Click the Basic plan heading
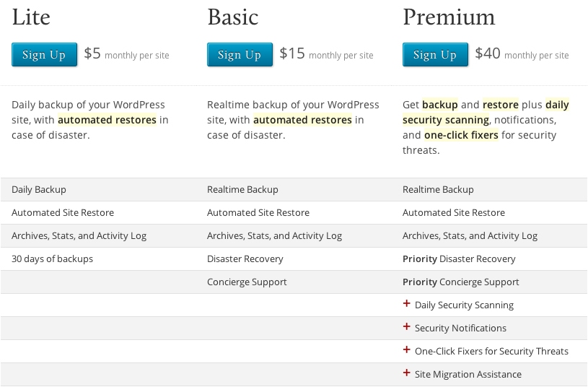588x387 pixels. [x=233, y=17]
